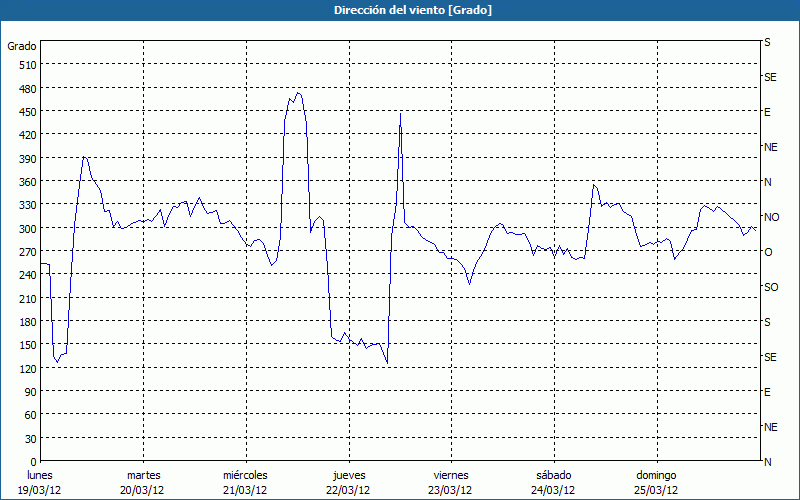Select the 180 y-axis value
Screen dimensions: 800x500
click(28, 322)
